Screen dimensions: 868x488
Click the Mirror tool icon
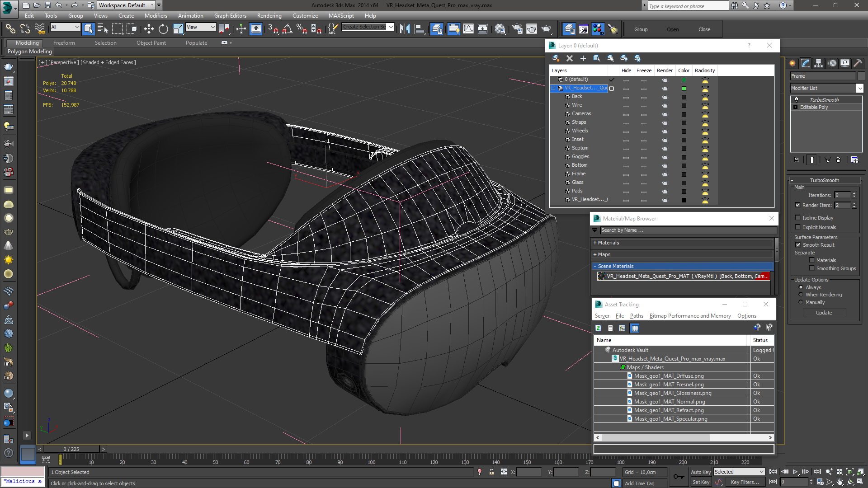click(x=405, y=29)
